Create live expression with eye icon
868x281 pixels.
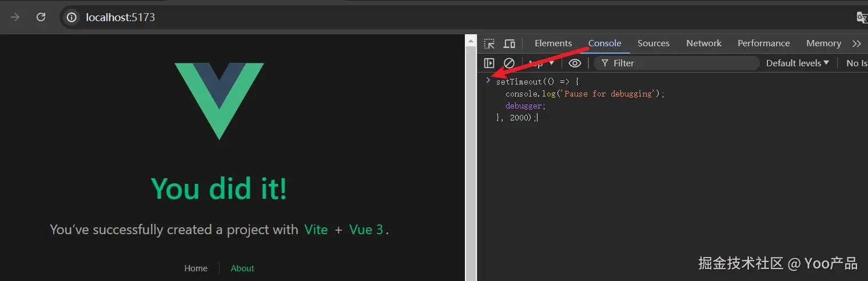tap(575, 63)
